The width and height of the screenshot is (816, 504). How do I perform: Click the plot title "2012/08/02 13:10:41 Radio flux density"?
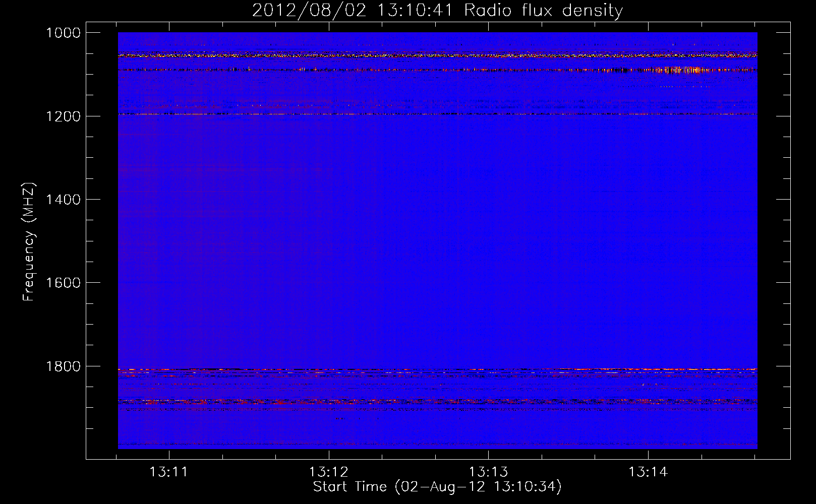(437, 11)
